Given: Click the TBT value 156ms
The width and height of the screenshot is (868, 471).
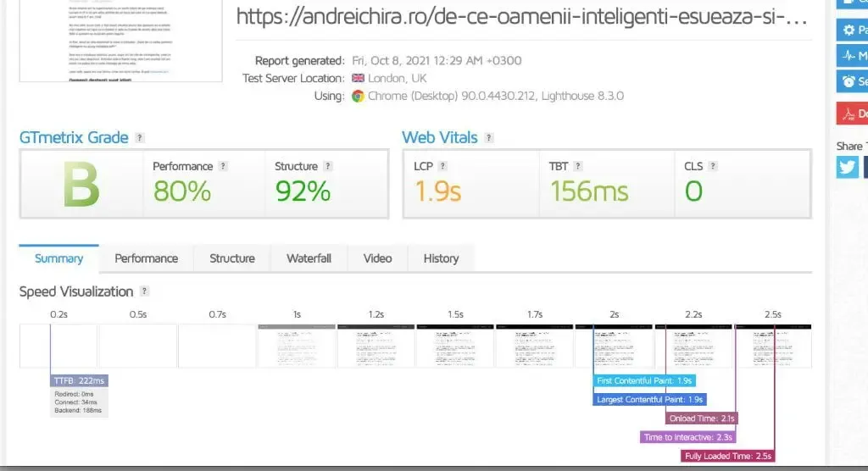Looking at the screenshot, I should [x=589, y=191].
